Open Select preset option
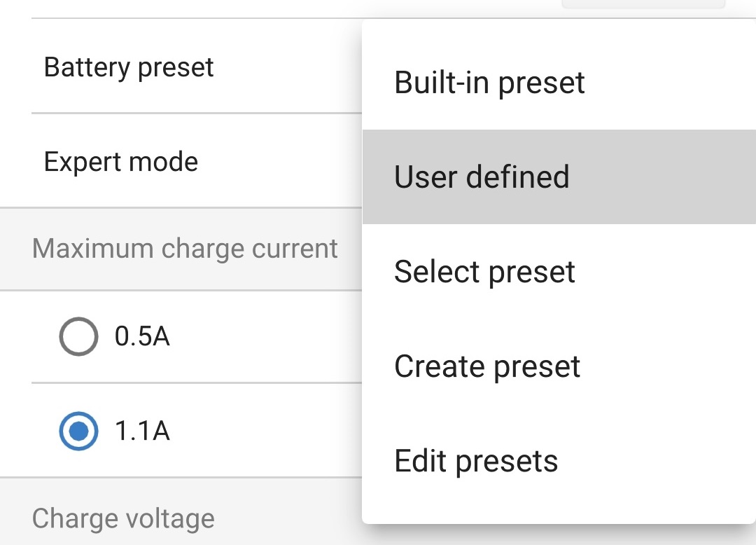This screenshot has width=756, height=545. [x=485, y=272]
